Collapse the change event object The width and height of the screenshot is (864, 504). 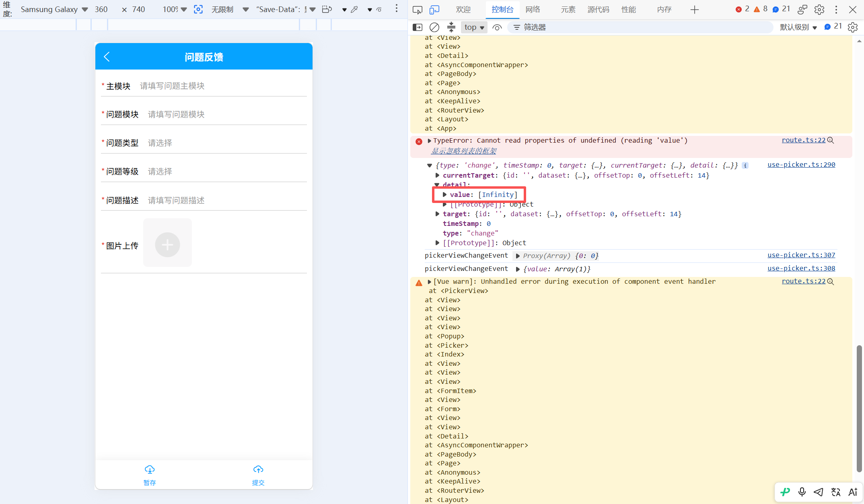point(430,166)
